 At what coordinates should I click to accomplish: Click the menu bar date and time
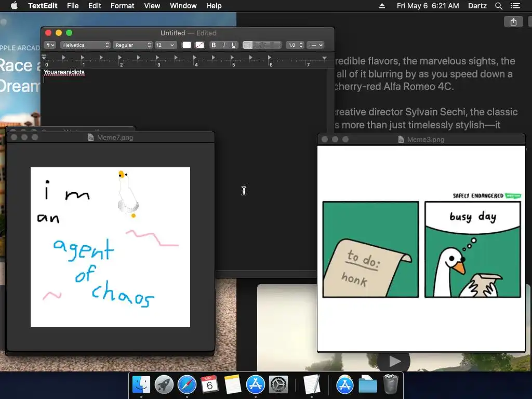point(428,6)
